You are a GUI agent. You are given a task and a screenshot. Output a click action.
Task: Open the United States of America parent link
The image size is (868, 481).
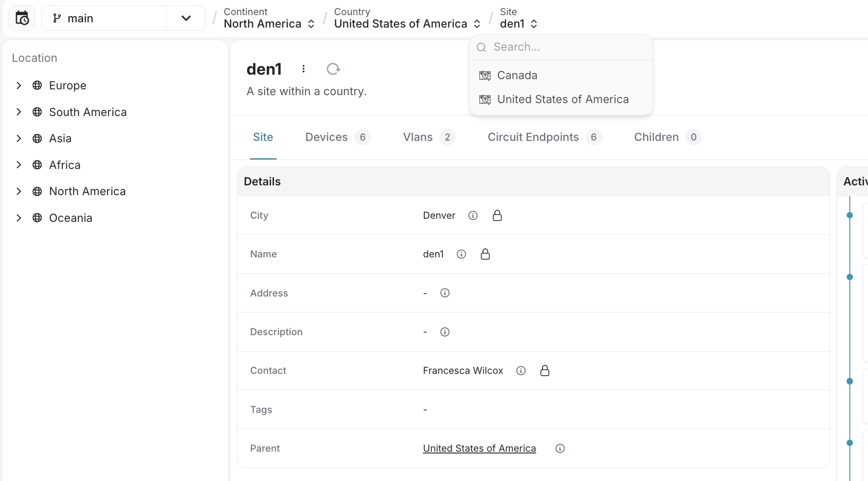pyautogui.click(x=479, y=449)
